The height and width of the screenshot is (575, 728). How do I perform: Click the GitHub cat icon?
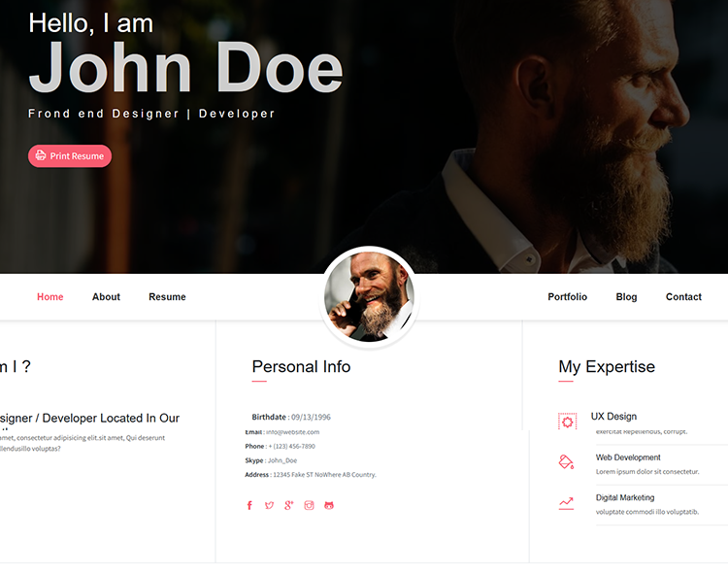329,505
